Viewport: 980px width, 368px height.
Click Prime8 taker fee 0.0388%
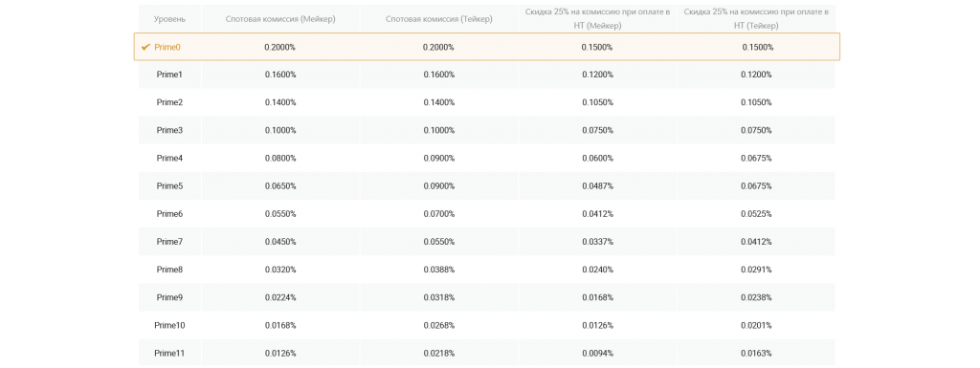(x=438, y=270)
